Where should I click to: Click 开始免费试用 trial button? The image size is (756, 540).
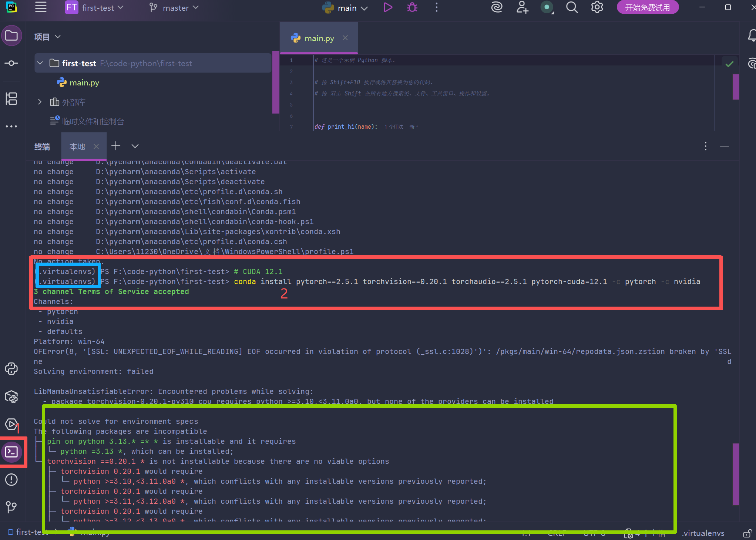[x=648, y=7]
